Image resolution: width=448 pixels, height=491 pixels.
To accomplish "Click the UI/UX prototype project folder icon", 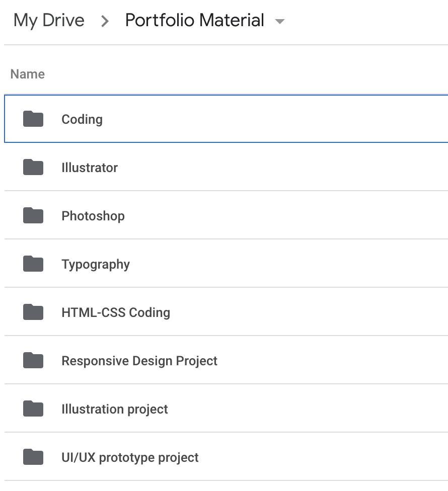I will pyautogui.click(x=32, y=457).
